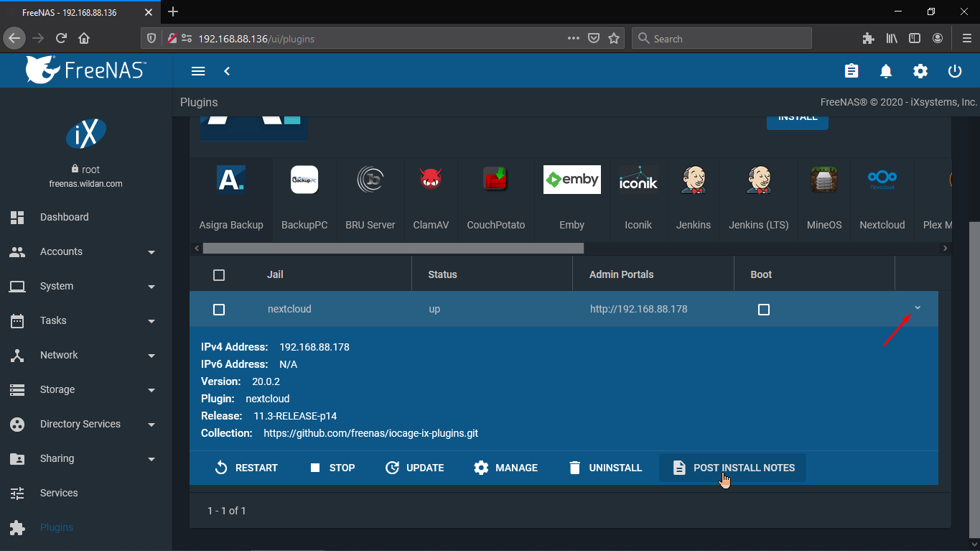Pick the CouchPotato plugin
The image size is (980, 551).
coord(496,180)
